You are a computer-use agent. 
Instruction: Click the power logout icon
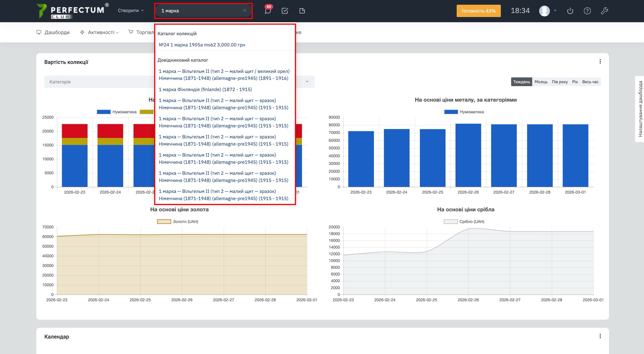tap(570, 11)
